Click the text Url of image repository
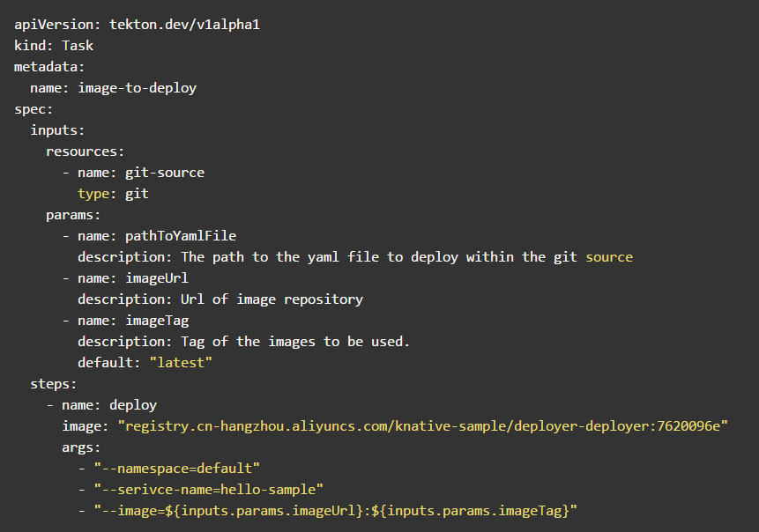Image resolution: width=759 pixels, height=532 pixels. [272, 299]
